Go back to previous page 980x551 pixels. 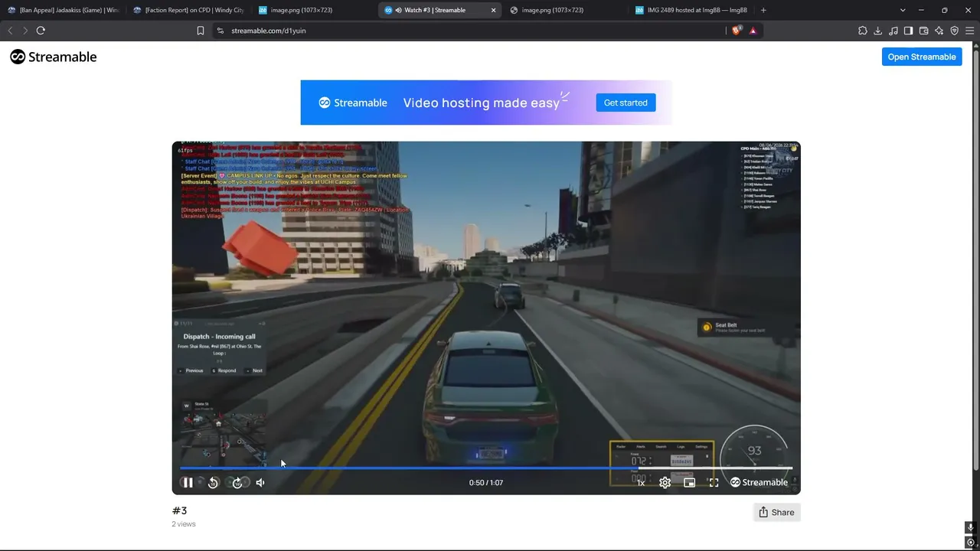[10, 31]
